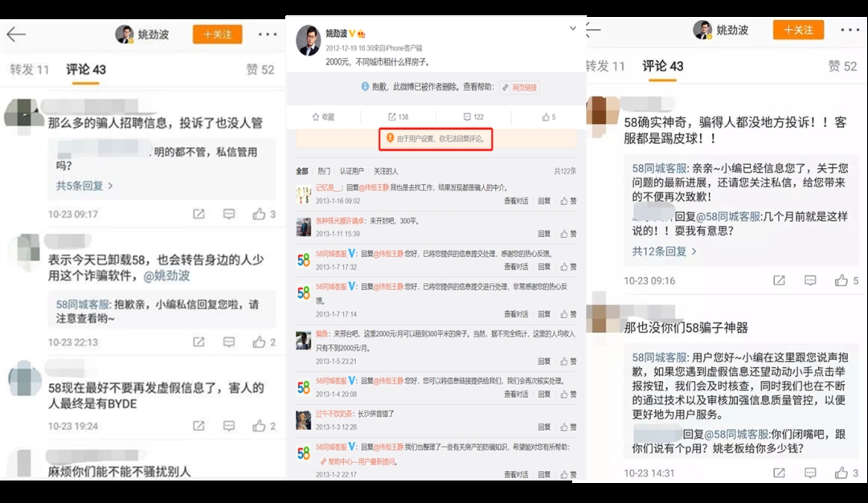This screenshot has height=503, width=868.
Task: Open 赞 52 tab in the right screenshot
Action: 842,67
